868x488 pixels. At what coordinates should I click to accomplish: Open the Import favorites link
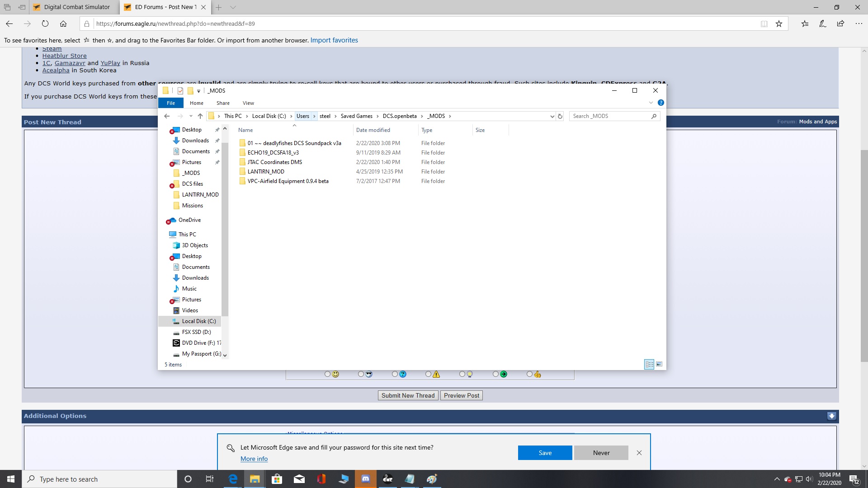pyautogui.click(x=334, y=40)
